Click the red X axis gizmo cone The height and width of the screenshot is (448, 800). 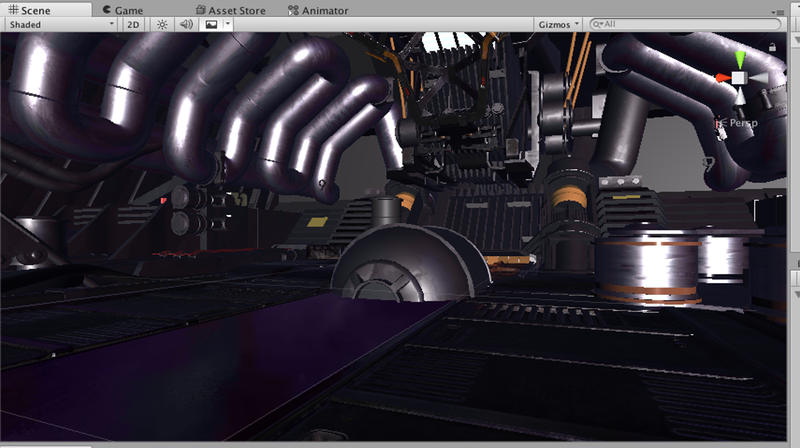coord(720,78)
